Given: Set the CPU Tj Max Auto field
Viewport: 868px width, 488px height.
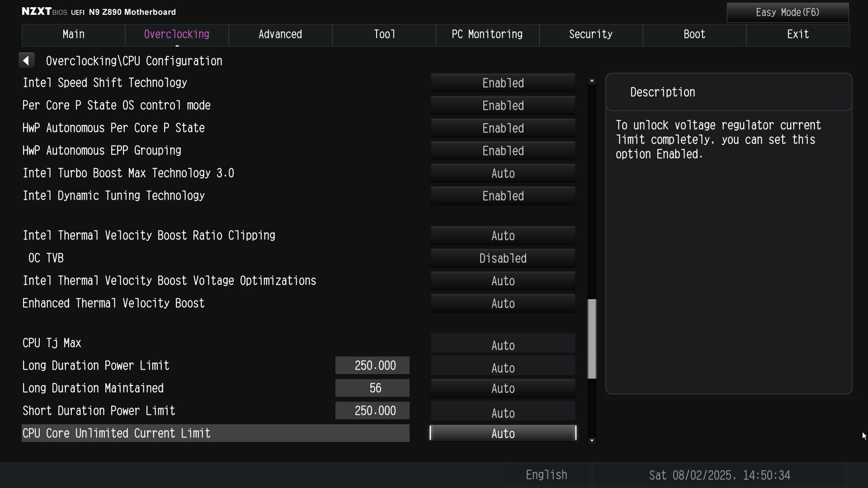Looking at the screenshot, I should click(503, 343).
